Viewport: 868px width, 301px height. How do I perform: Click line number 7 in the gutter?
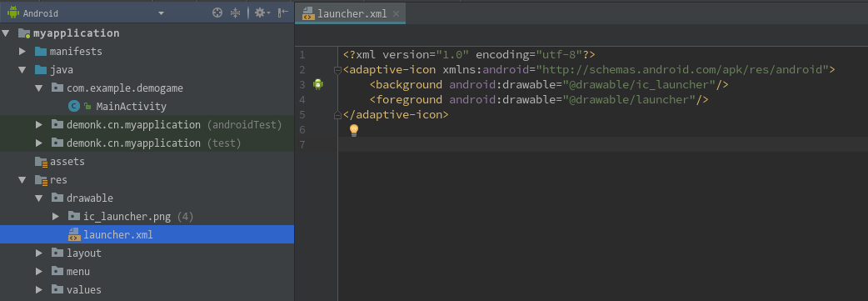pyautogui.click(x=302, y=145)
